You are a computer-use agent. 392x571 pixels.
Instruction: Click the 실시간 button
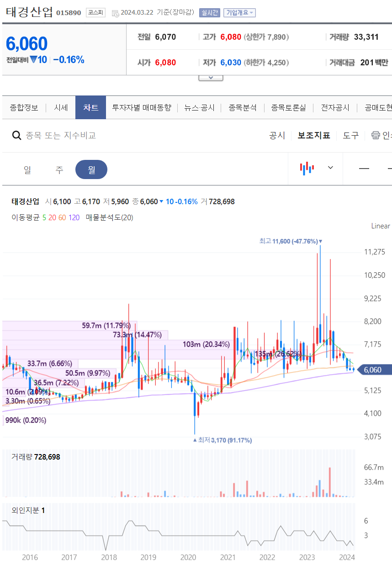coord(209,13)
